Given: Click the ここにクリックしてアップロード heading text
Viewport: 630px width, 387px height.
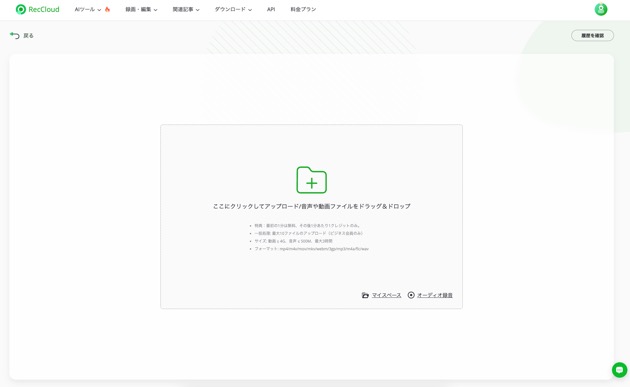Looking at the screenshot, I should pos(311,206).
